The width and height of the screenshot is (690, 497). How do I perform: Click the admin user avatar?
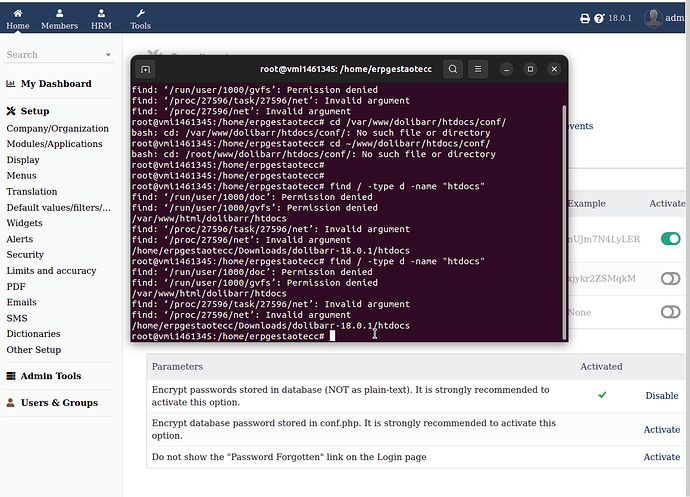pyautogui.click(x=653, y=18)
